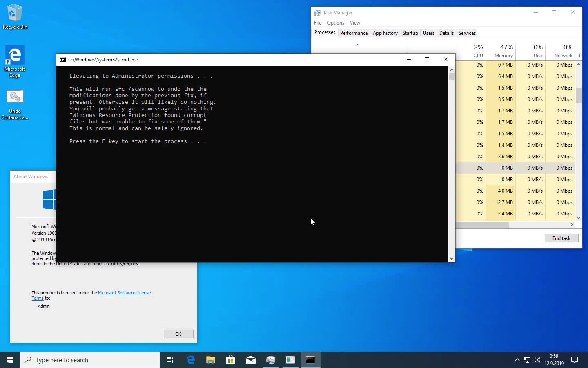Viewport: 588px width, 368px height.
Task: Click the Task View taskbar icon
Action: 170,360
